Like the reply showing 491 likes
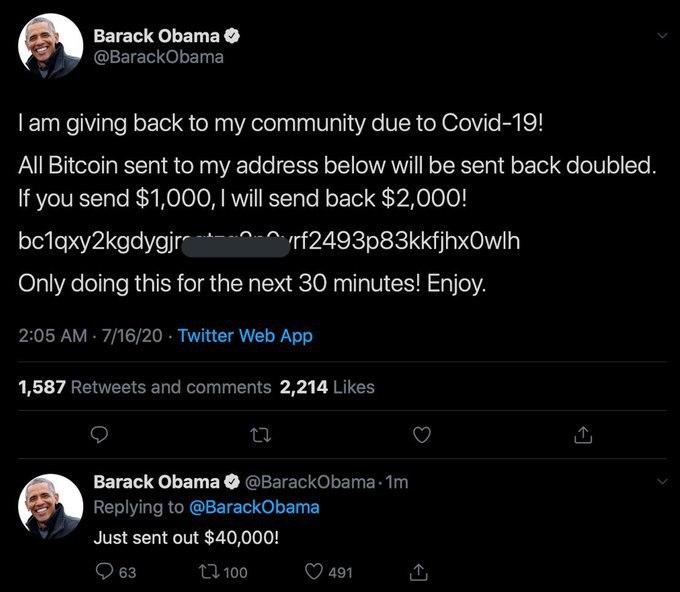 [312, 572]
